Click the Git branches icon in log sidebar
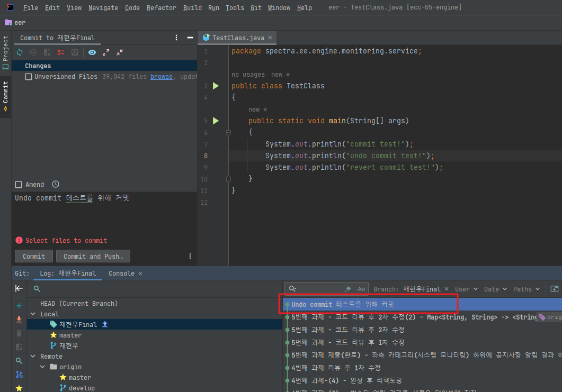The image size is (562, 392). point(19,375)
